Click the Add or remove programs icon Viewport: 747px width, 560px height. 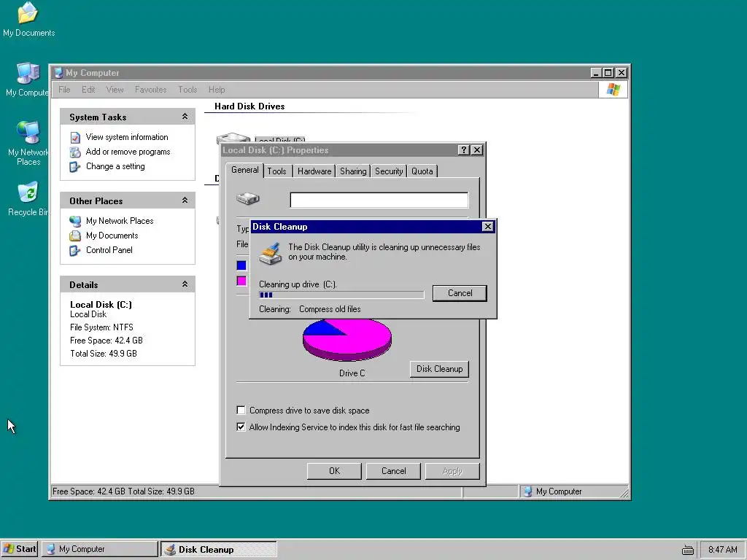[75, 152]
